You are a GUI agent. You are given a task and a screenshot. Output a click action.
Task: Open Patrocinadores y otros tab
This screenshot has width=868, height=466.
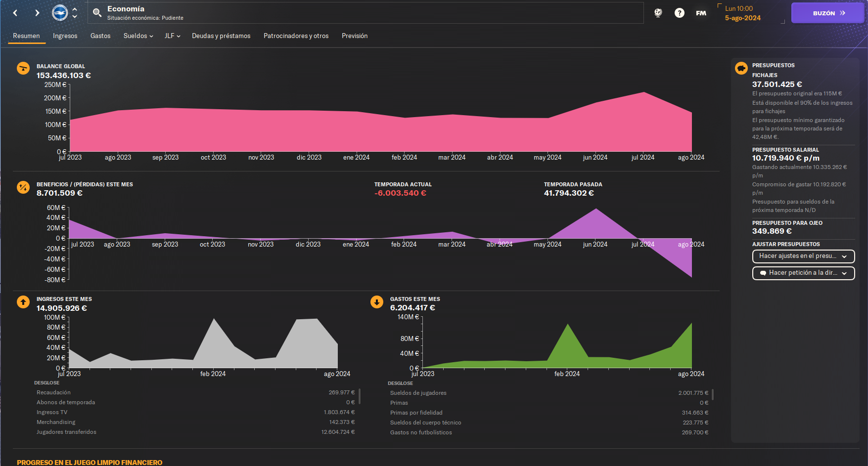[x=296, y=36]
